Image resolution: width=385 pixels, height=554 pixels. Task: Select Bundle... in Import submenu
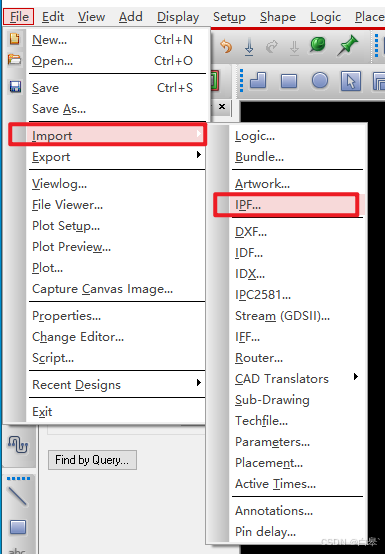coord(297,157)
